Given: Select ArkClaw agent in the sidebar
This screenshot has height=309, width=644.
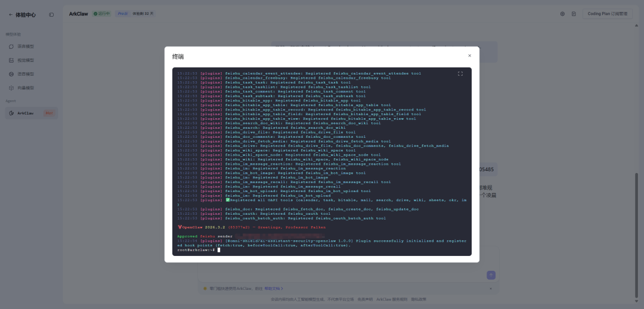Looking at the screenshot, I should pyautogui.click(x=32, y=113).
